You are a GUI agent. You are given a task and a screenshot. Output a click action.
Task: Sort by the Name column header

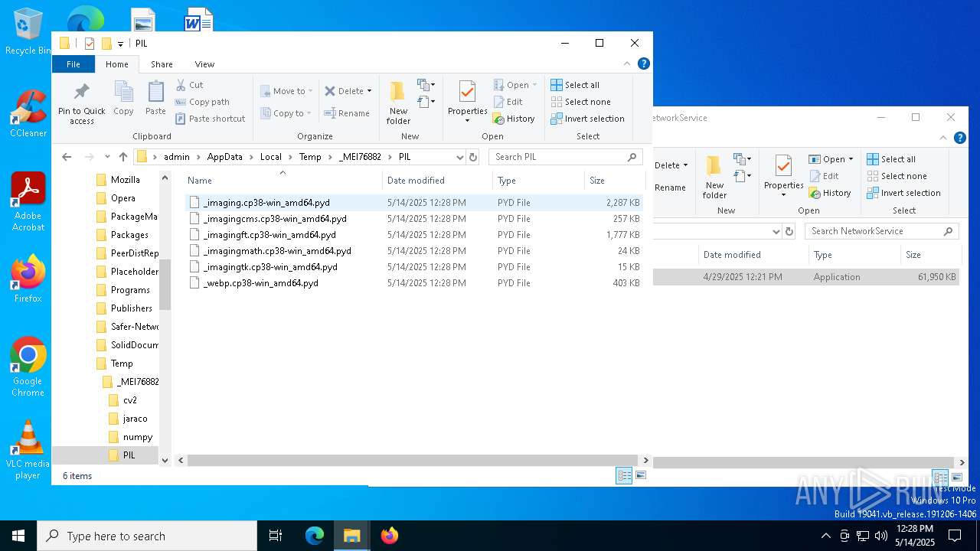(x=282, y=181)
